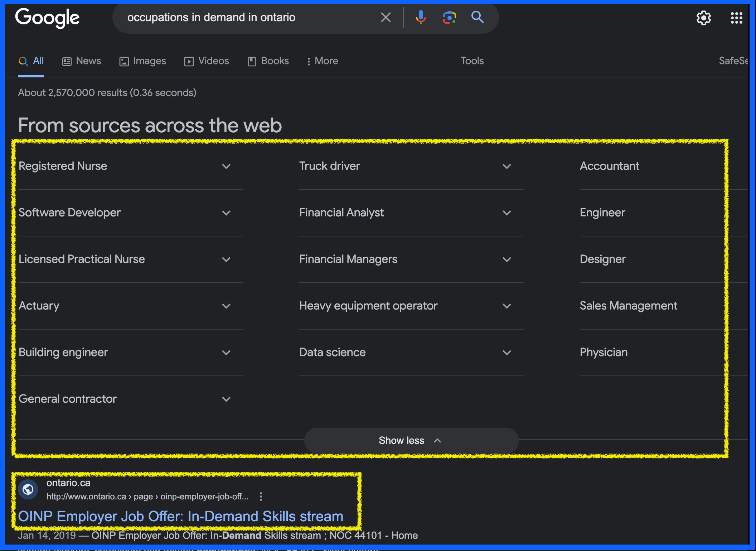Open the settings gear menu

703,18
